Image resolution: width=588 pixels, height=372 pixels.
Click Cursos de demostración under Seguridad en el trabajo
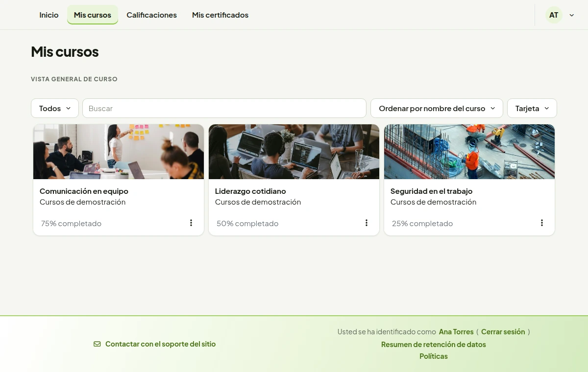point(433,202)
